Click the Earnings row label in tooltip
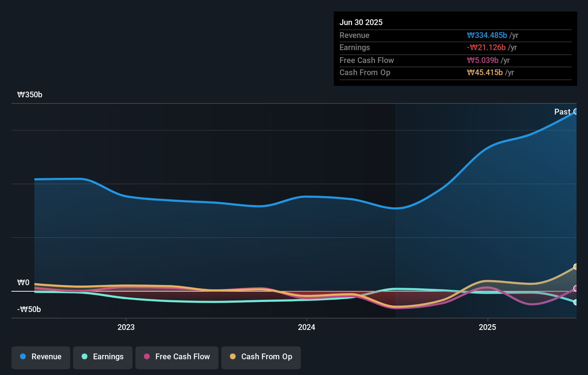Image resolution: width=588 pixels, height=375 pixels. click(355, 47)
